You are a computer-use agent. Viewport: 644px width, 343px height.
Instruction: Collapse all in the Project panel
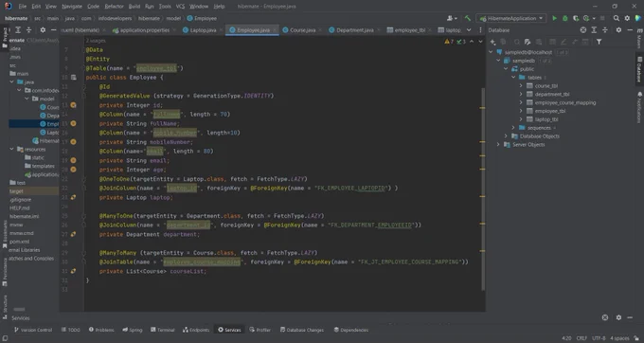pyautogui.click(x=28, y=30)
